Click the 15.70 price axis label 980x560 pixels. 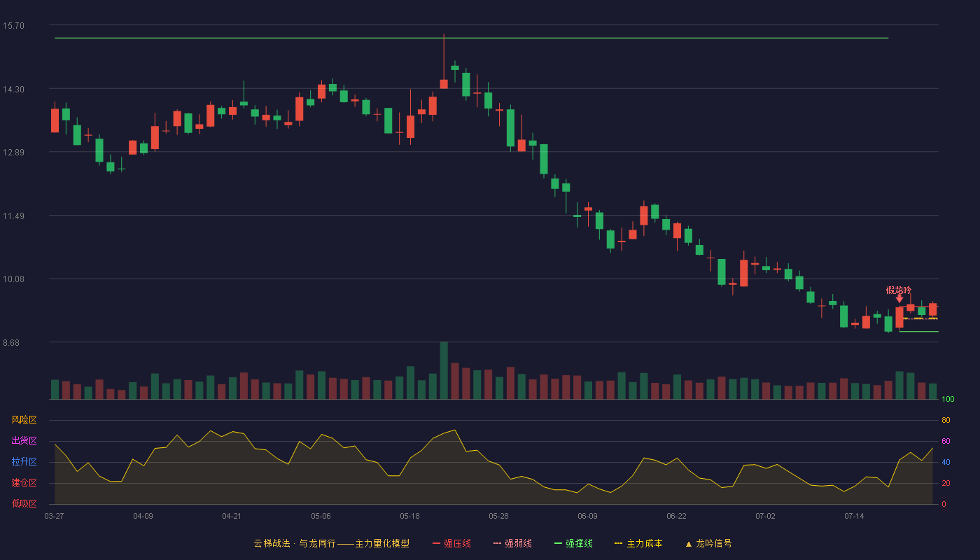coord(13,26)
